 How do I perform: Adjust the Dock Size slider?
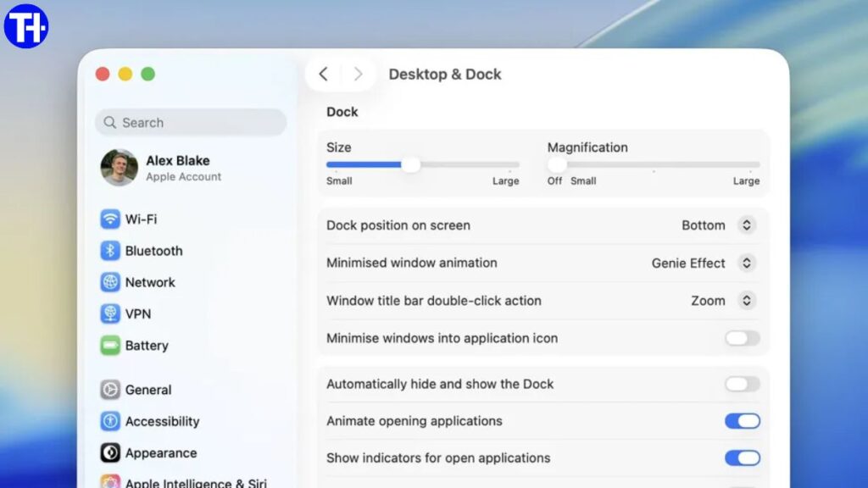411,165
